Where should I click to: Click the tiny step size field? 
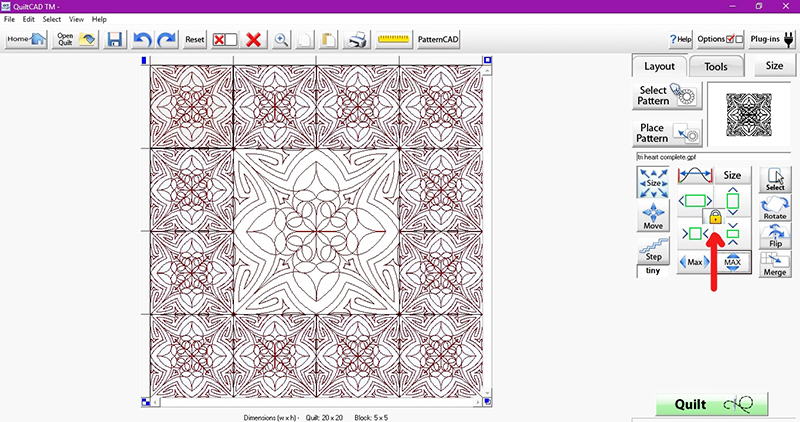pyautogui.click(x=653, y=271)
